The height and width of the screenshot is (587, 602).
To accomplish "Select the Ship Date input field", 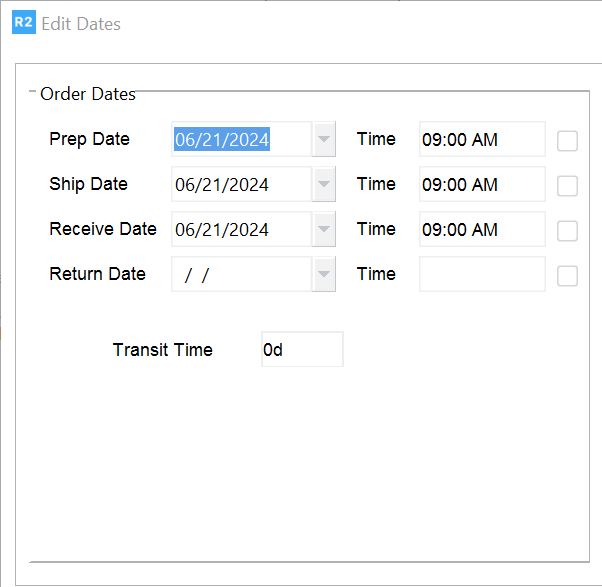I will 240,185.
